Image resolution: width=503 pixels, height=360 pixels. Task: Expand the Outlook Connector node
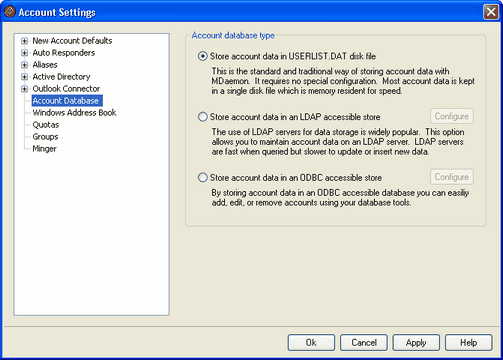coord(24,89)
